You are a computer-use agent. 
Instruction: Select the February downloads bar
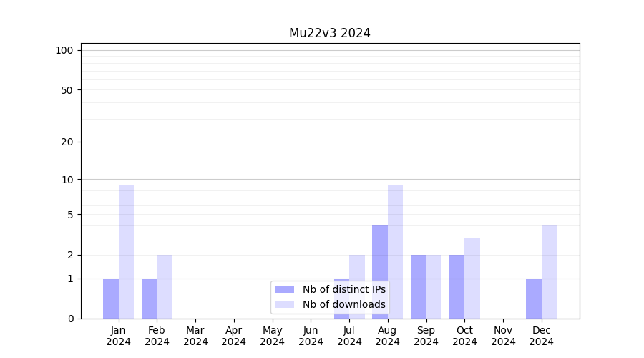[x=165, y=286]
